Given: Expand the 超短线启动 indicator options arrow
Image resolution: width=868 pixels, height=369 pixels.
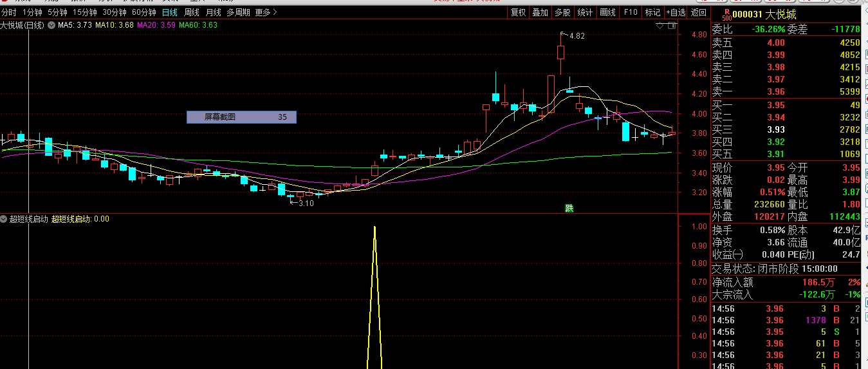Looking at the screenshot, I should [4, 219].
